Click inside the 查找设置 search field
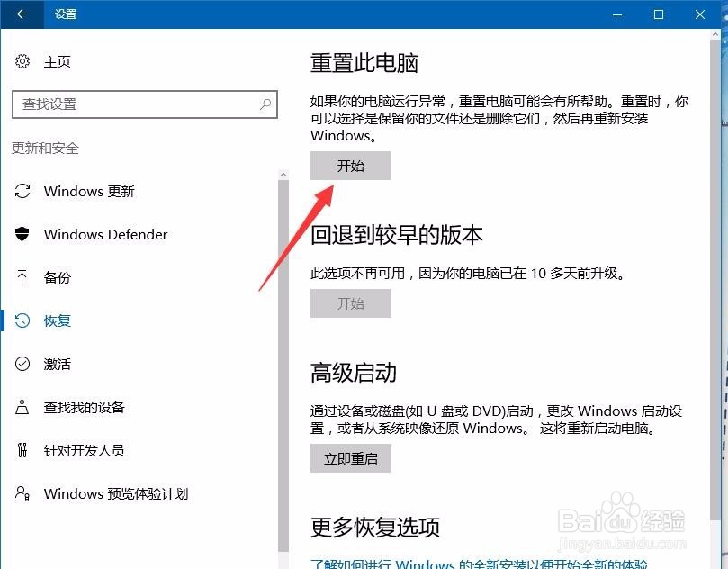This screenshot has height=569, width=728. click(x=135, y=104)
